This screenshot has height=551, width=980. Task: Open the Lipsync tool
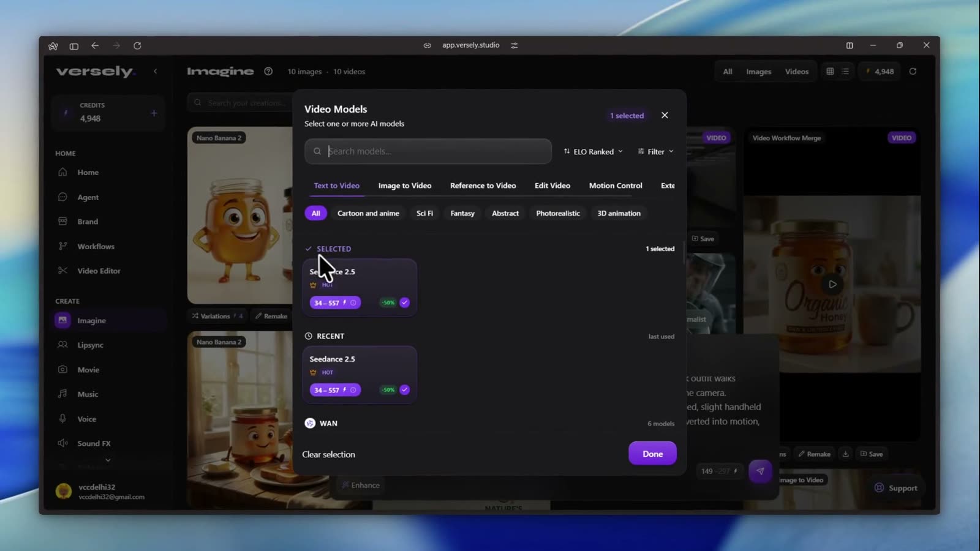click(x=90, y=345)
